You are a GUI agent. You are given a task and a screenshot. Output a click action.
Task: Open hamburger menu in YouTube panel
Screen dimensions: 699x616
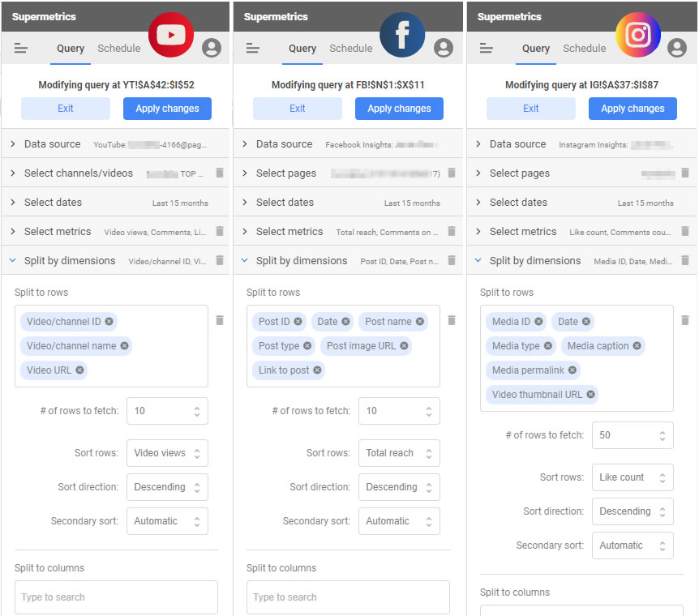tap(21, 48)
